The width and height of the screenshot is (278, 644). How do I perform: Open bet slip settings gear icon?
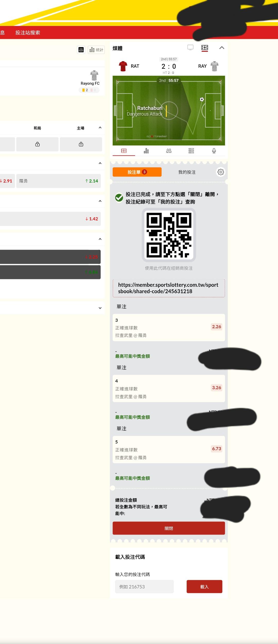coord(221,172)
